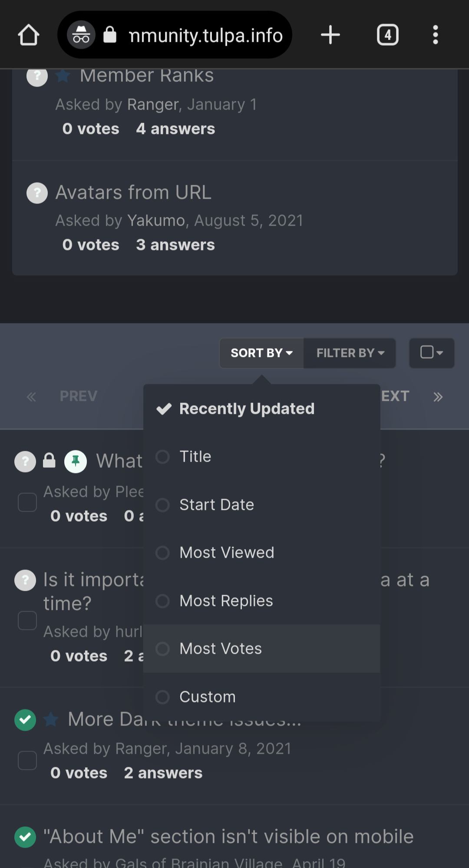
Task: Click the green pinned topic icon
Action: [x=76, y=461]
